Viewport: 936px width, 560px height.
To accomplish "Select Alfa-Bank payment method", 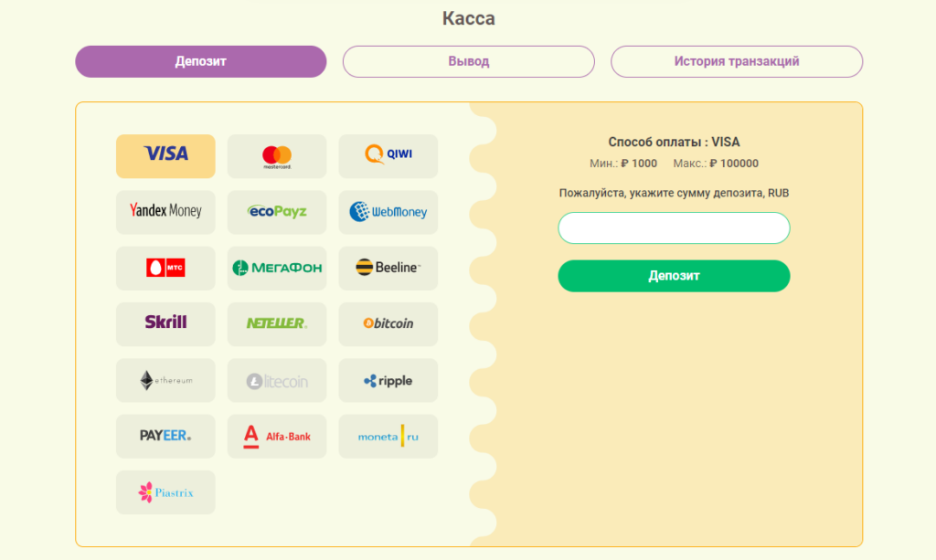I will [x=276, y=436].
